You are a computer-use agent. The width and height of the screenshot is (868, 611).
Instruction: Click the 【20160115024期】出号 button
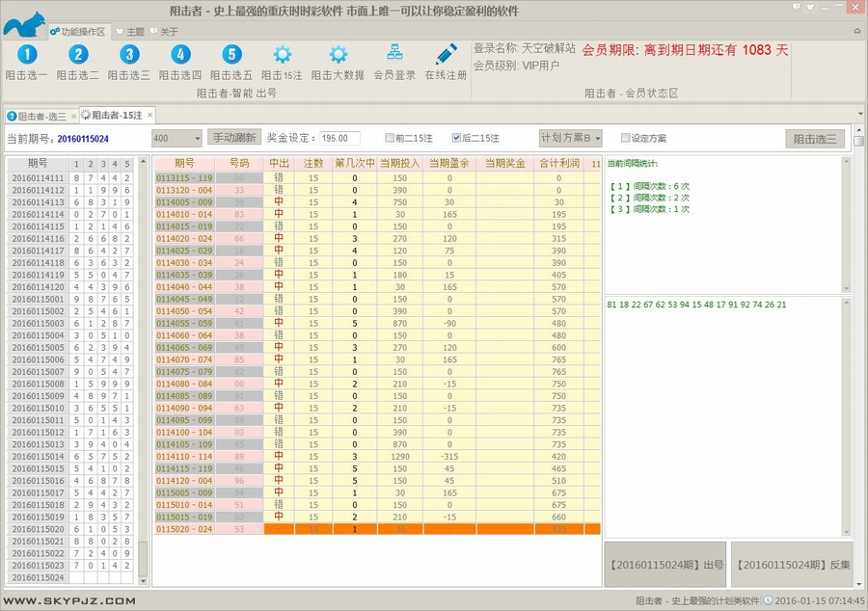point(665,565)
